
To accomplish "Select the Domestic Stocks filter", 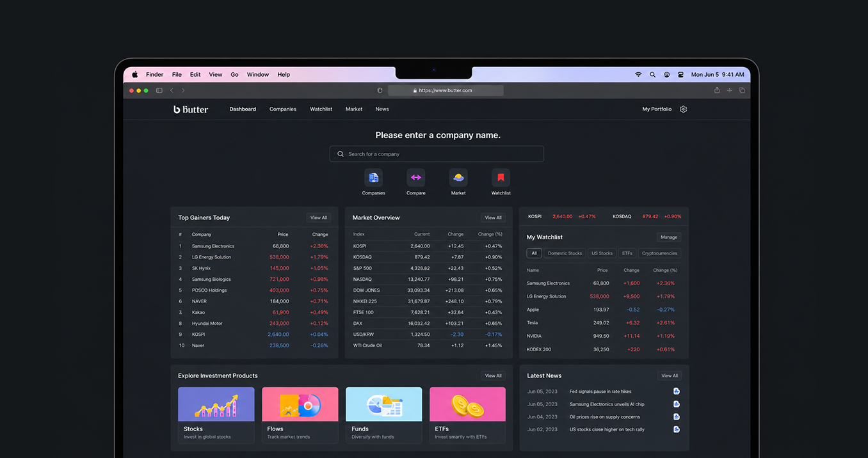I will coord(565,253).
